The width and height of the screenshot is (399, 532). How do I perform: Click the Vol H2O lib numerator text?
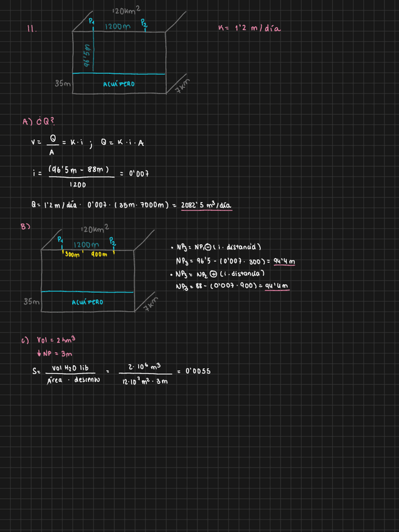pos(70,368)
